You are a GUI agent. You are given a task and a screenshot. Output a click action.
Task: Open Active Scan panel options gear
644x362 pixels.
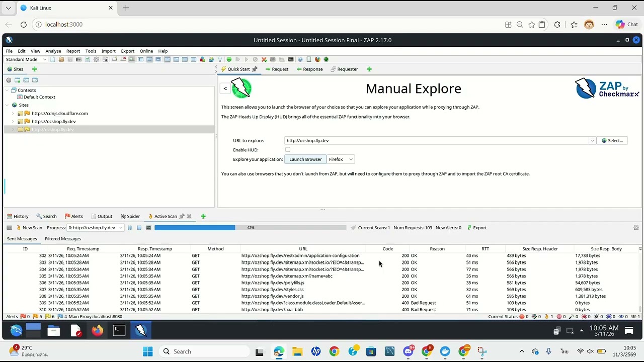pos(636,228)
